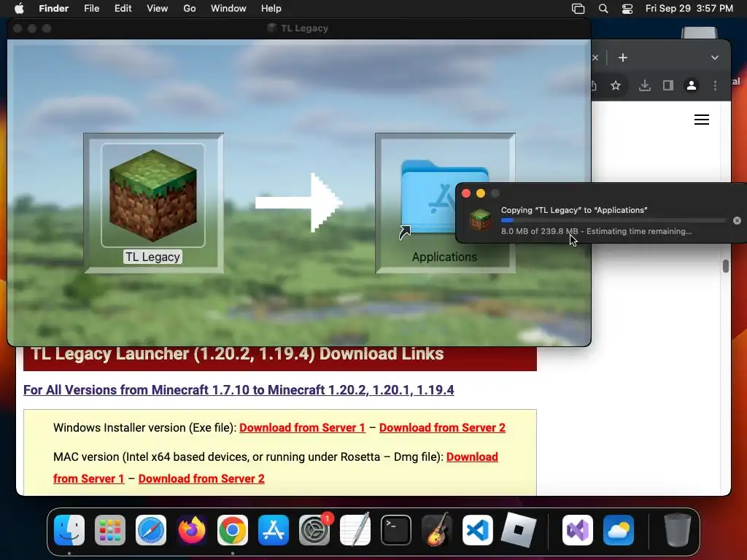Open Visual Studio in the Dock
Image resolution: width=747 pixels, height=560 pixels.
coord(578,530)
